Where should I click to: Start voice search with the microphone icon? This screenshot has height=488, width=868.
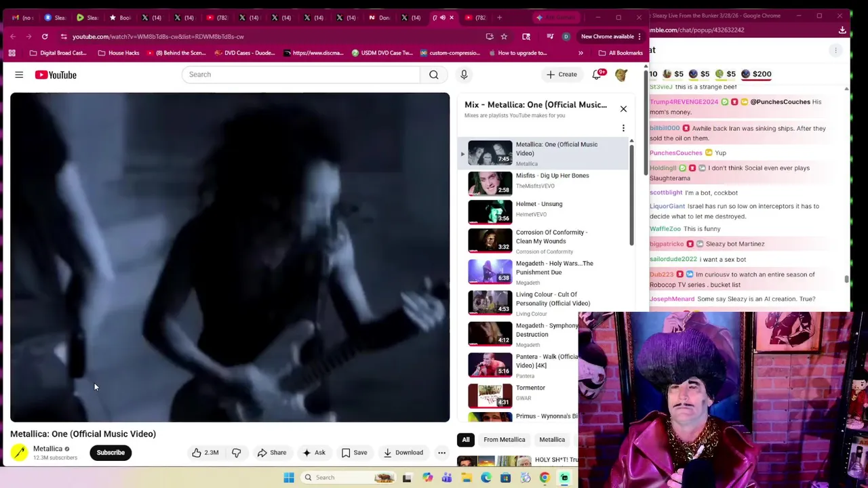464,75
